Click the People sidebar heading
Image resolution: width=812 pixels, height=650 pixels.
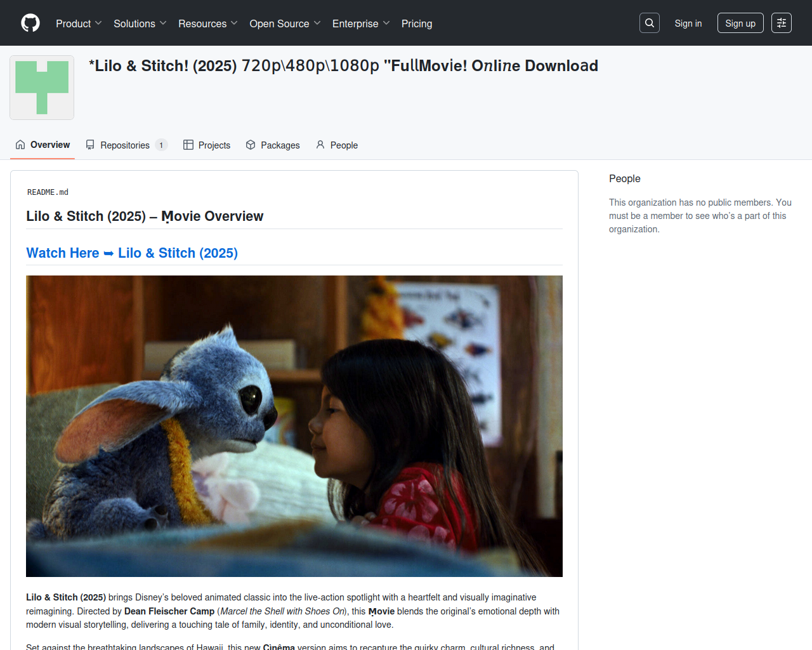(x=625, y=179)
